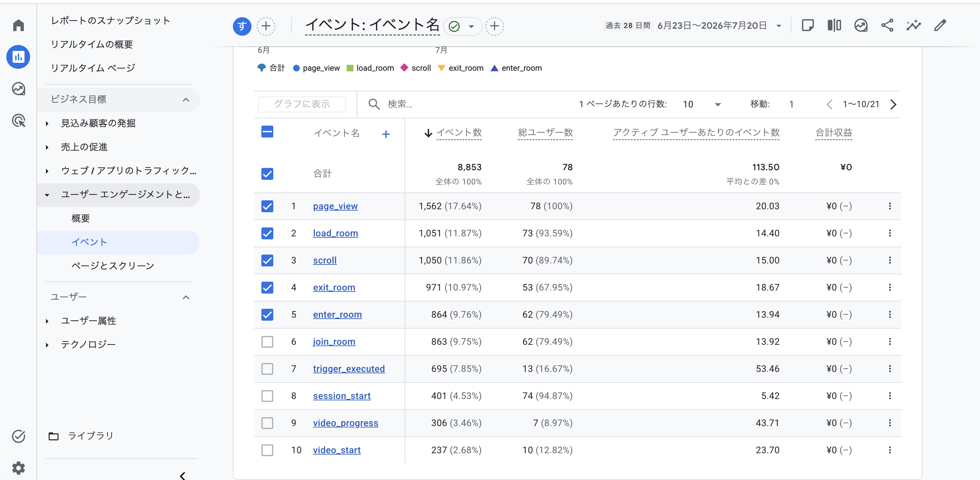Select the Reports bar-chart icon
Image resolution: width=980 pixels, height=480 pixels.
[18, 57]
